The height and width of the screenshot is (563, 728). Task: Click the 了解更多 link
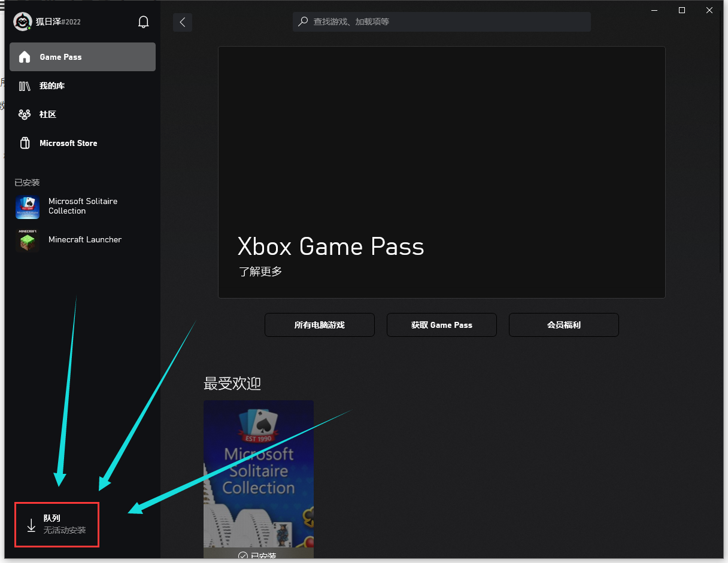[260, 272]
